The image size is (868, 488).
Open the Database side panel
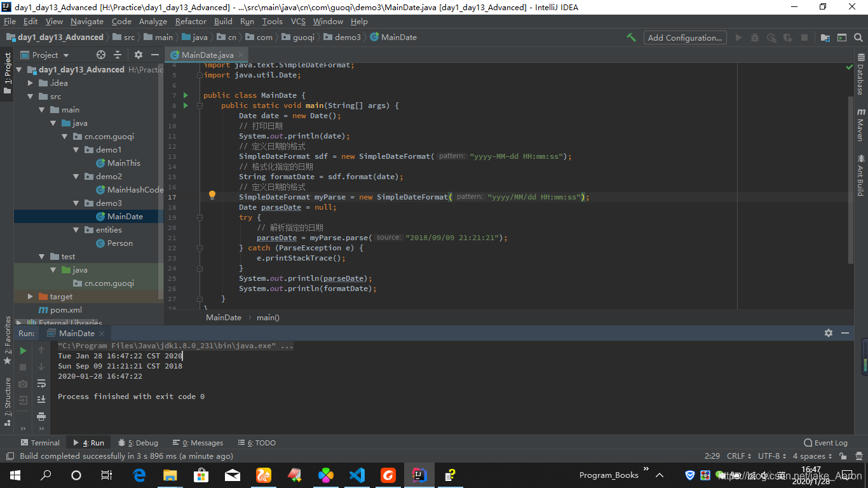tap(860, 75)
